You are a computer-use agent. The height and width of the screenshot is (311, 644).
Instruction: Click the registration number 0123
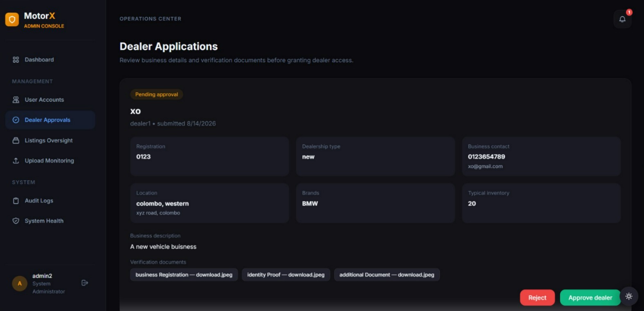click(x=143, y=157)
